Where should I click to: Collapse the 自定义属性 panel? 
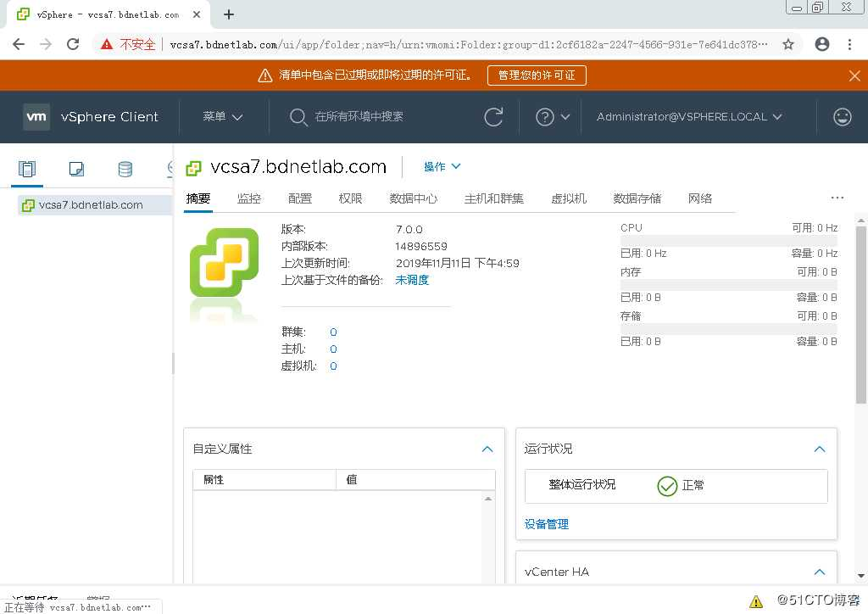[x=487, y=449]
